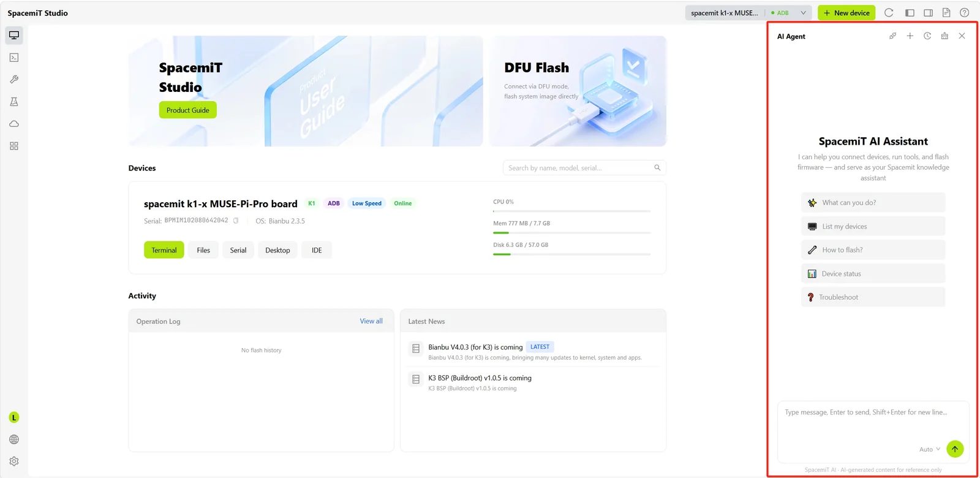This screenshot has height=478, width=980.
Task: Open the language globe menu
Action: [14, 439]
